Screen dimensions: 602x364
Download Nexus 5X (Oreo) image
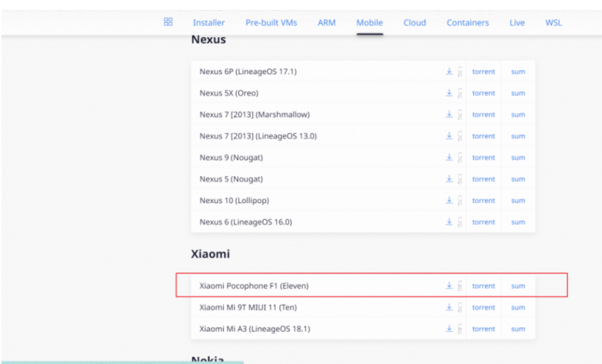[449, 93]
